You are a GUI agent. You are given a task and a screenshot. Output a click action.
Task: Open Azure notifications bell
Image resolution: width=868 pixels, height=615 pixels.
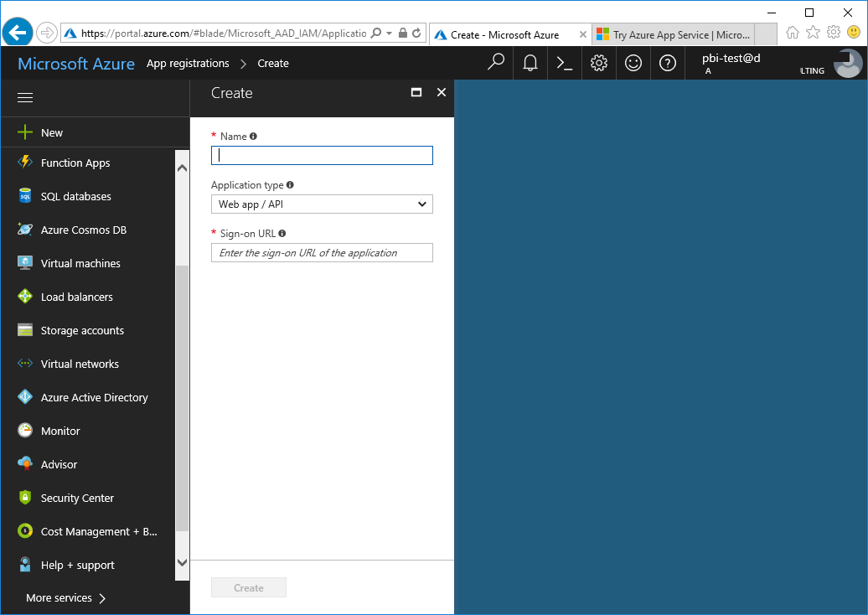point(530,63)
